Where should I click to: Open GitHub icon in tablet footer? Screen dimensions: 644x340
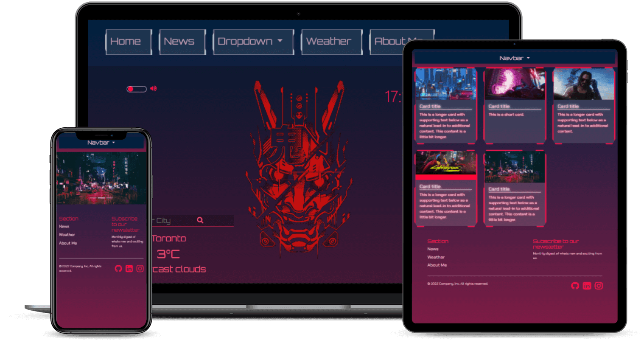coord(575,286)
